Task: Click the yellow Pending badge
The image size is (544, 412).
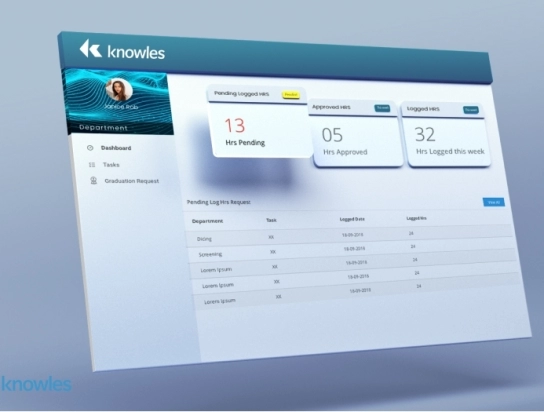Action: [291, 95]
